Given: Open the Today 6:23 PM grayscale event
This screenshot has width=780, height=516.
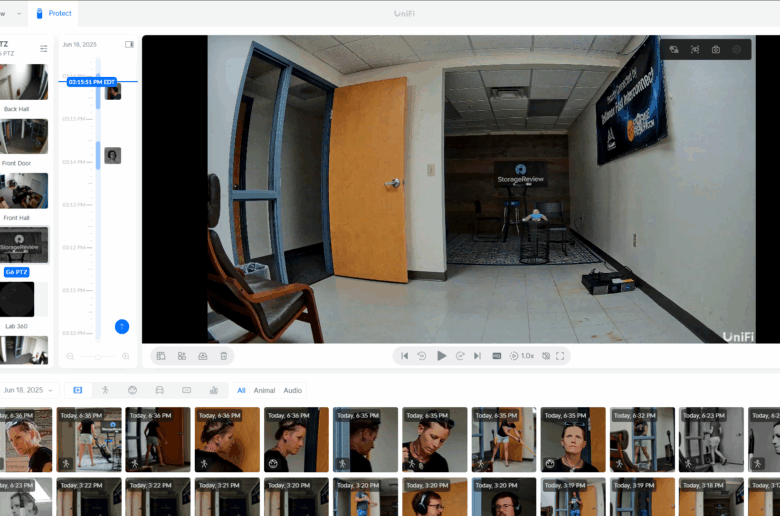Looking at the screenshot, I should (x=711, y=439).
